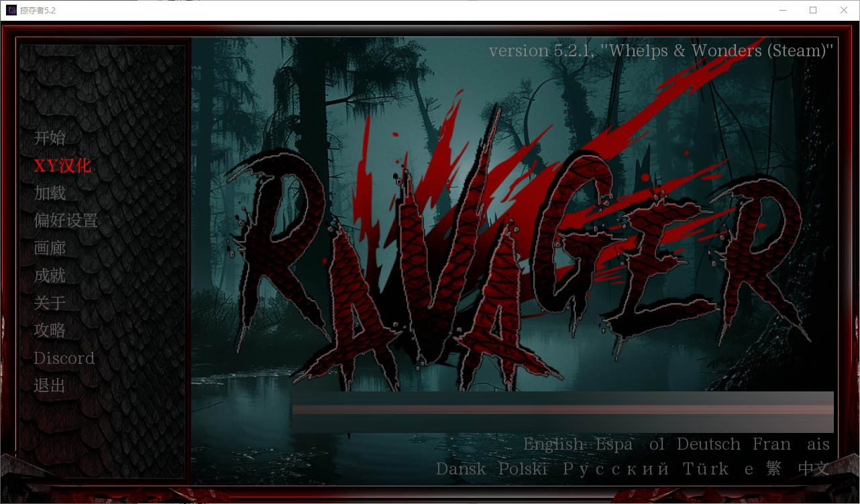Open 偏好设置 preferences
Image resolution: width=860 pixels, height=504 pixels.
coord(66,220)
